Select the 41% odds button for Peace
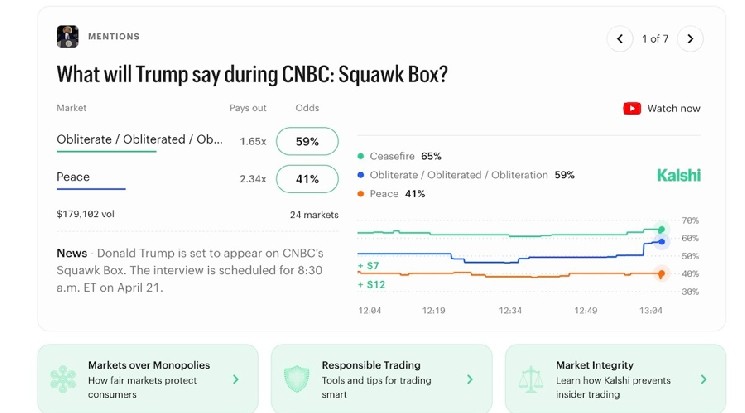This screenshot has width=745, height=413. [307, 179]
